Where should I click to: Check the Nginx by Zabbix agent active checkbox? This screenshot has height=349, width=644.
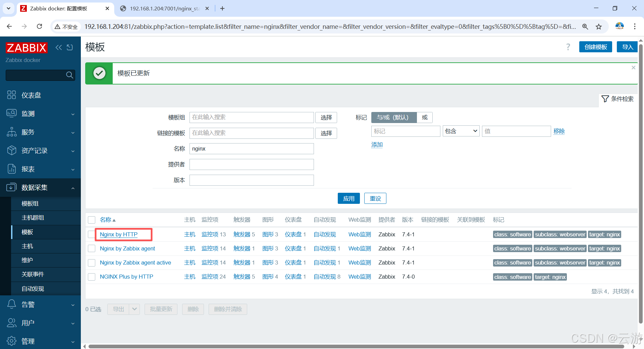(x=92, y=263)
